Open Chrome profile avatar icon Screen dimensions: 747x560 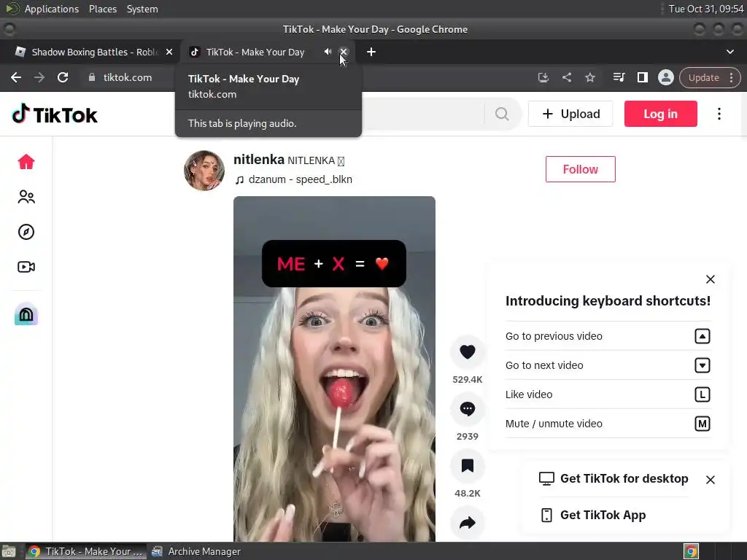click(665, 77)
